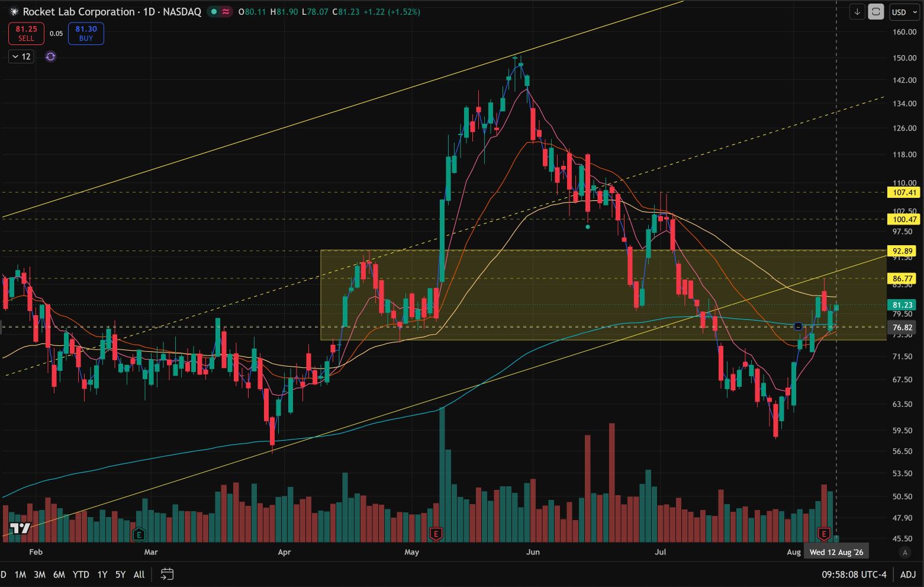Click the Feb label on the time axis
This screenshot has height=587, width=924.
point(36,552)
